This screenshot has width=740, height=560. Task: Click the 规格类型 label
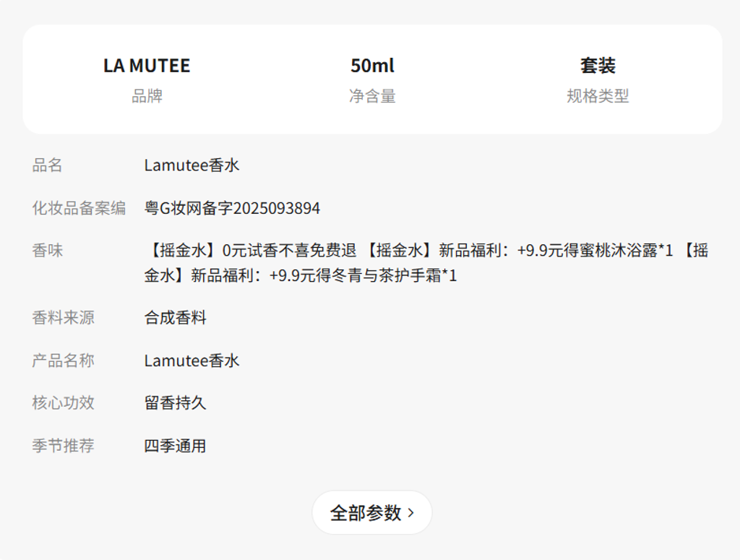tap(598, 96)
